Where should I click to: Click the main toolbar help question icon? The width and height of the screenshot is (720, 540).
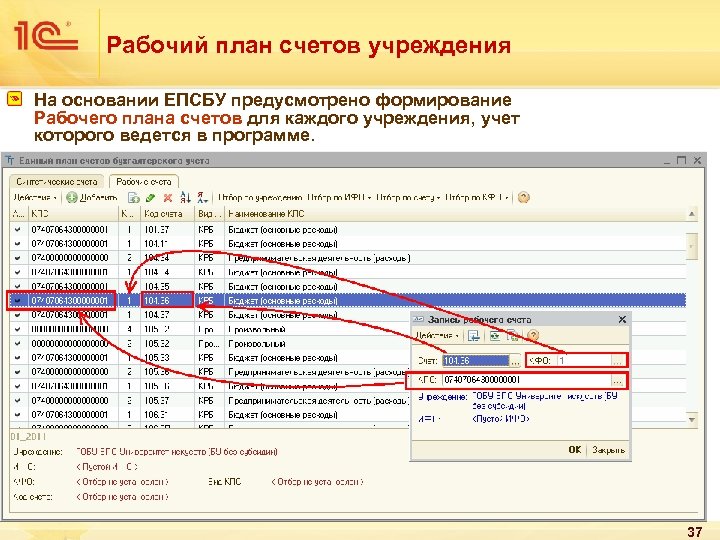point(523,198)
